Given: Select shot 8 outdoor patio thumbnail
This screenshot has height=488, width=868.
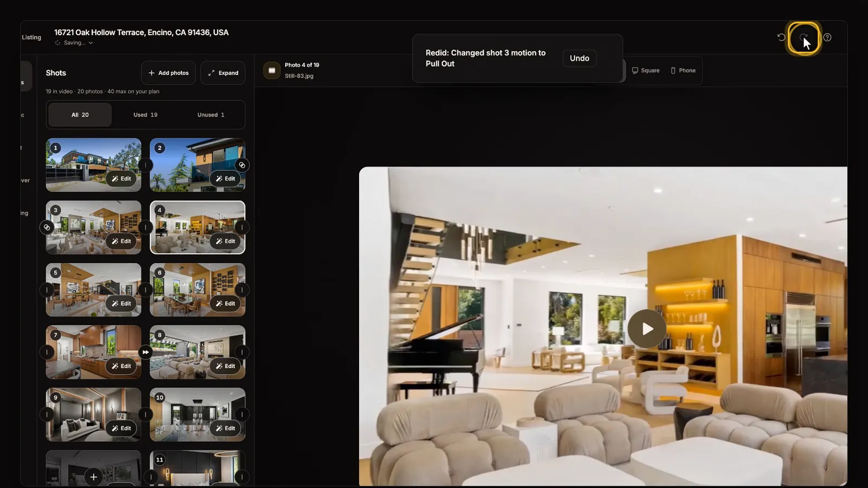Looking at the screenshot, I should tap(197, 352).
